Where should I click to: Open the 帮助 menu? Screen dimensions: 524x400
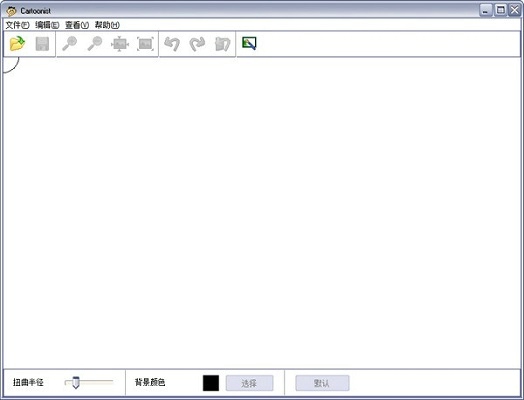pyautogui.click(x=107, y=25)
